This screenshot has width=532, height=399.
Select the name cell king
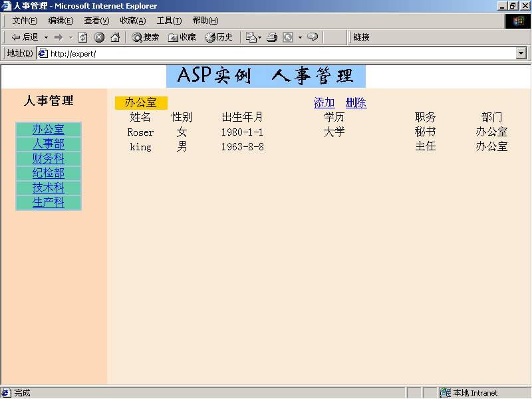tap(140, 147)
